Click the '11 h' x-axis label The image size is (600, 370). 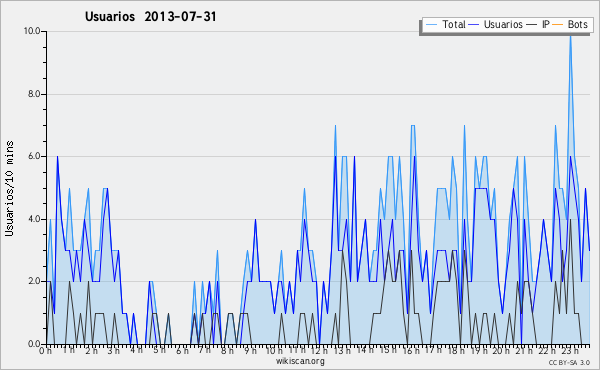[297, 350]
